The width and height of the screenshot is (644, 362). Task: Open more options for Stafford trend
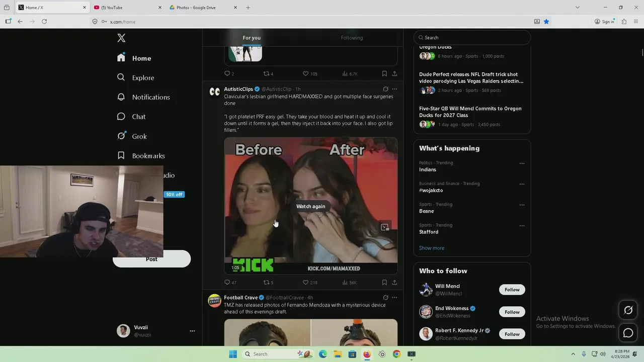[522, 226]
